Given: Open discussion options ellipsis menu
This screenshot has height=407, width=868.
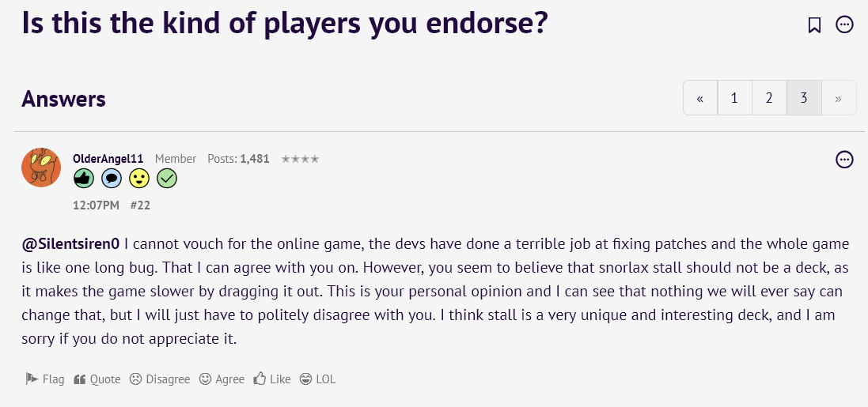Looking at the screenshot, I should click(x=844, y=24).
